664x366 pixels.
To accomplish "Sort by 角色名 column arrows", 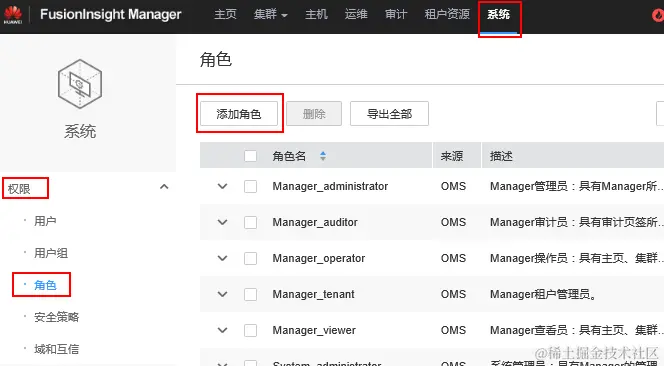I will pyautogui.click(x=323, y=156).
